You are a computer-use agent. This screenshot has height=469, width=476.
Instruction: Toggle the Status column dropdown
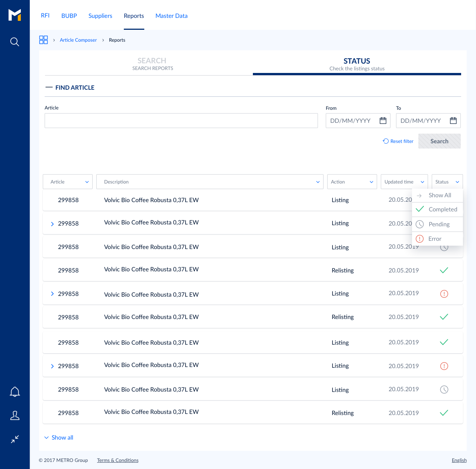[x=447, y=182]
